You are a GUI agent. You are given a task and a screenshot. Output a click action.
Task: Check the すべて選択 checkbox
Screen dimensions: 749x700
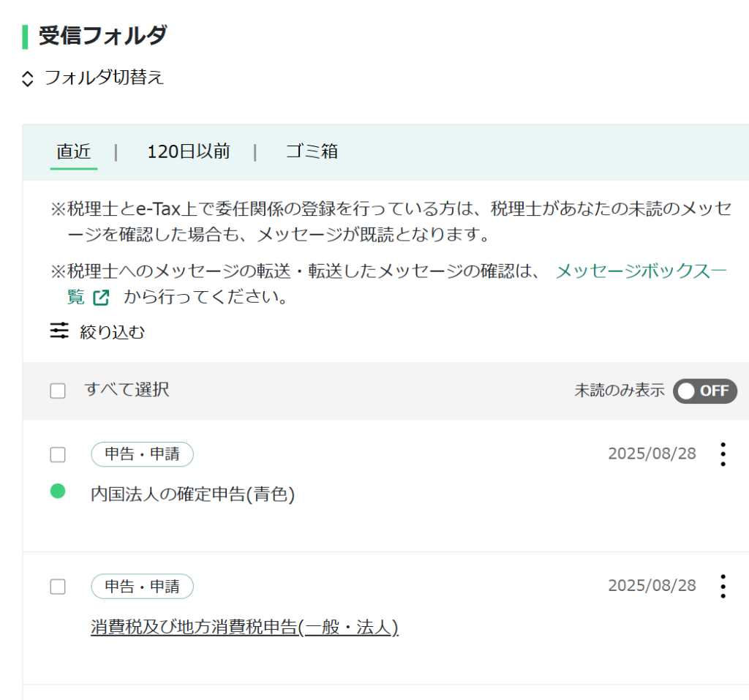pyautogui.click(x=58, y=391)
